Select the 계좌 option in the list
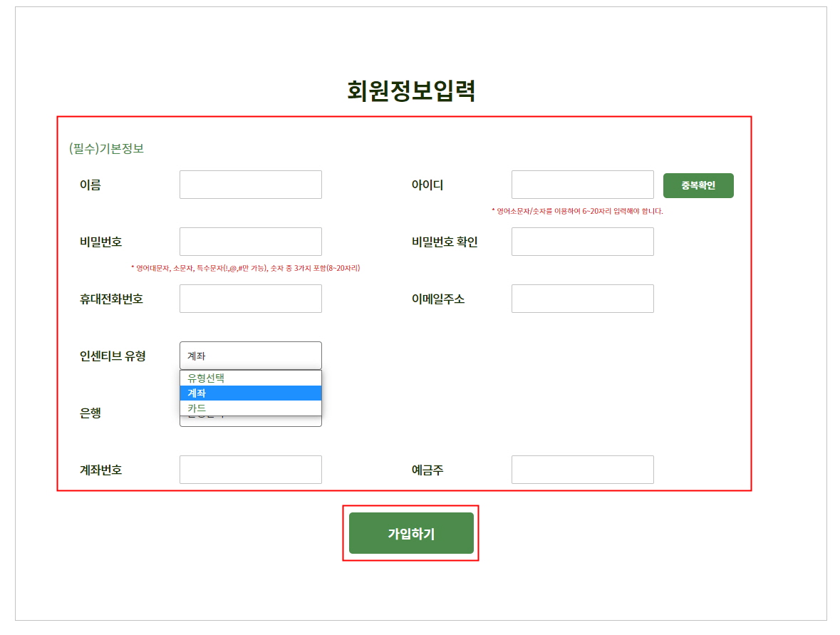Image resolution: width=840 pixels, height=635 pixels. point(251,393)
